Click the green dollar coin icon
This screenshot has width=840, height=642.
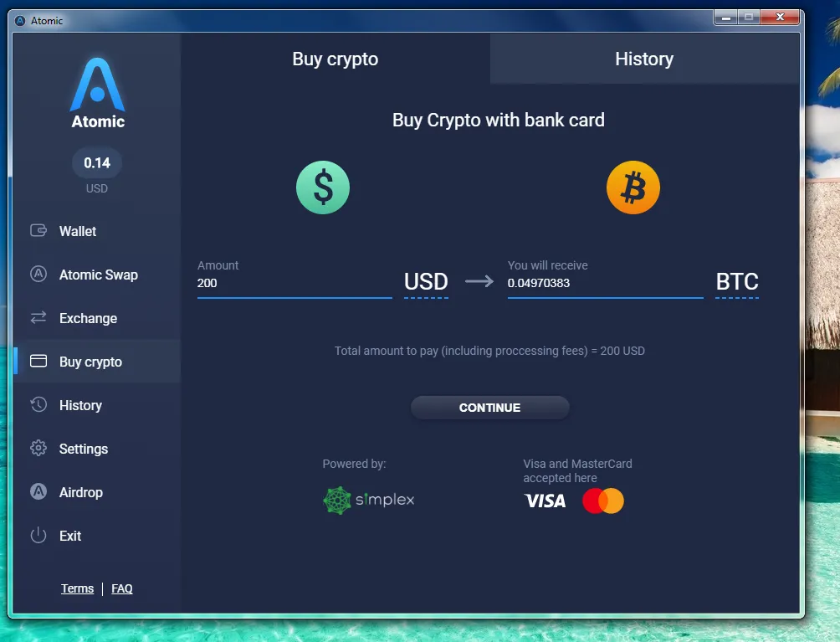(322, 187)
